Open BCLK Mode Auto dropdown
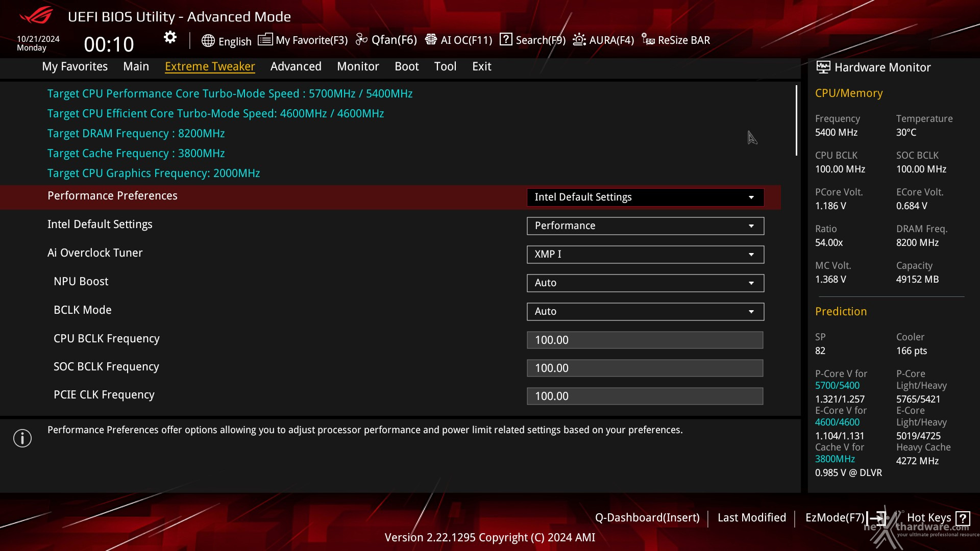Image resolution: width=980 pixels, height=551 pixels. (645, 312)
